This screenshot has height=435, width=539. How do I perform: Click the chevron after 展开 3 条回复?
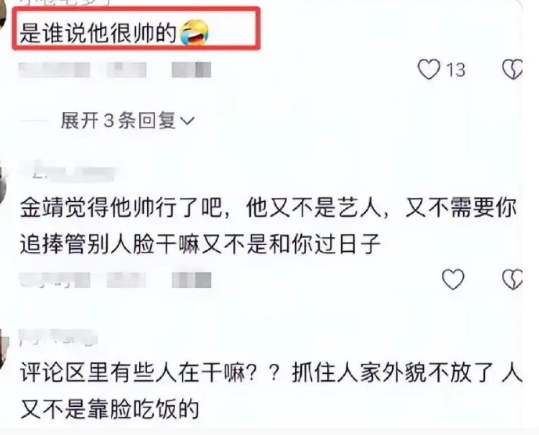(187, 121)
